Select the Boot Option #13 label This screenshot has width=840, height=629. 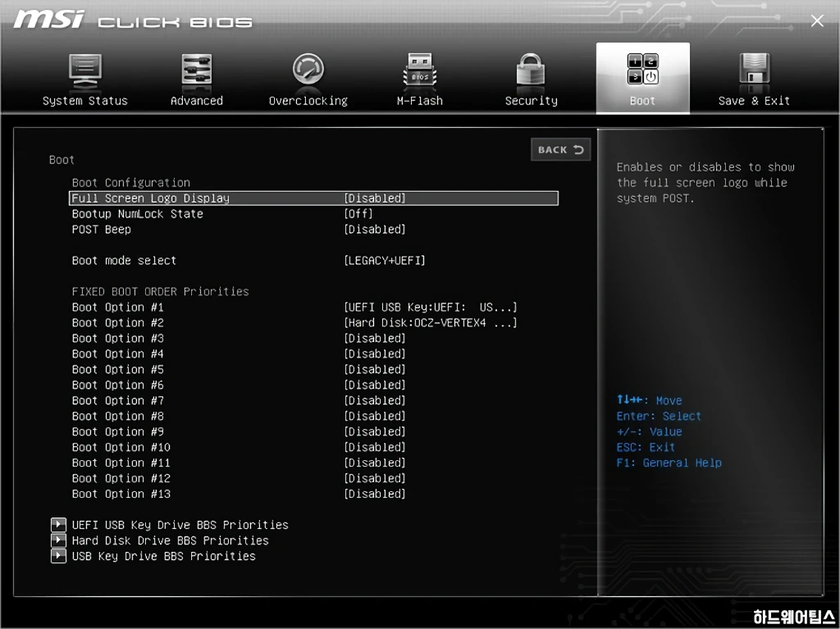click(121, 494)
